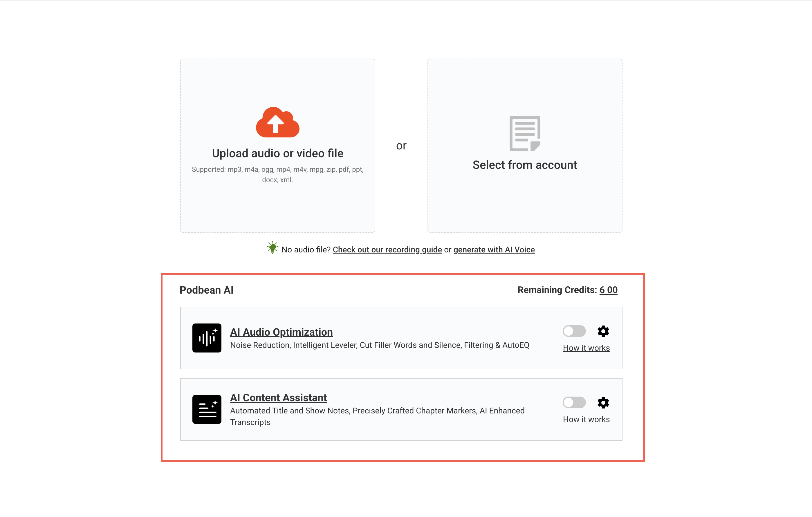Image resolution: width=812 pixels, height=517 pixels.
Task: Enable the AI Content Assistant toggle
Action: [574, 402]
